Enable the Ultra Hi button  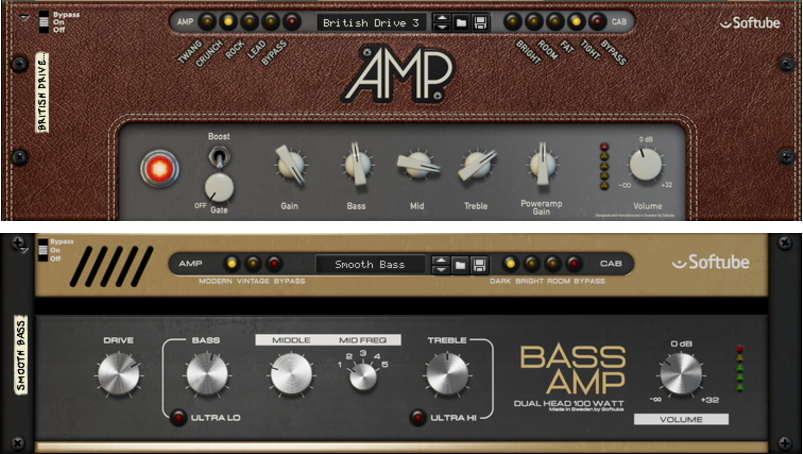pos(419,416)
